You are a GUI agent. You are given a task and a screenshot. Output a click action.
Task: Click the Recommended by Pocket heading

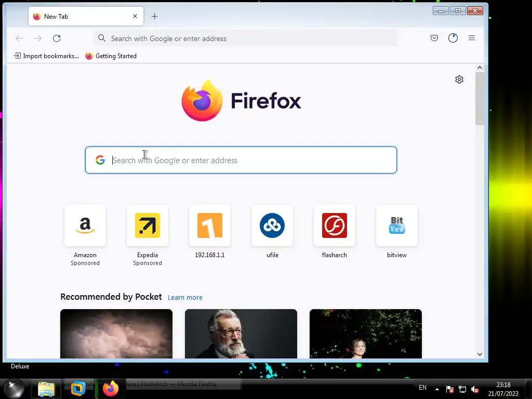(111, 297)
